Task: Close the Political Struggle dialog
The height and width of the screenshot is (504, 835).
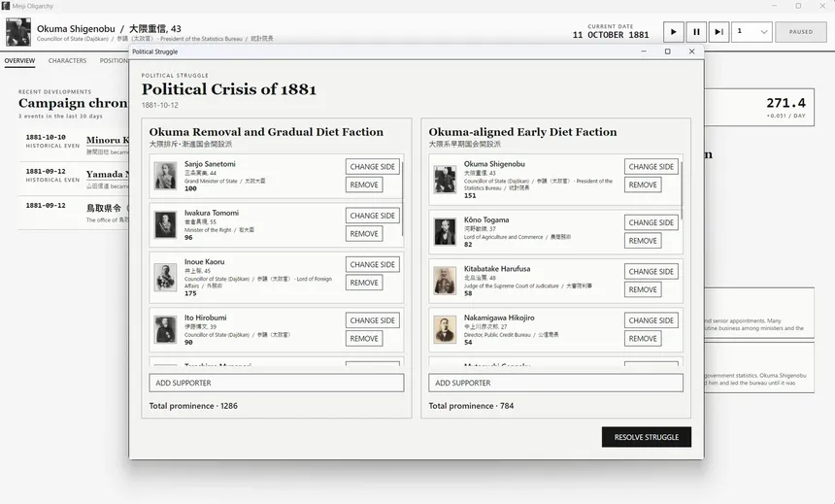Action: pos(691,51)
